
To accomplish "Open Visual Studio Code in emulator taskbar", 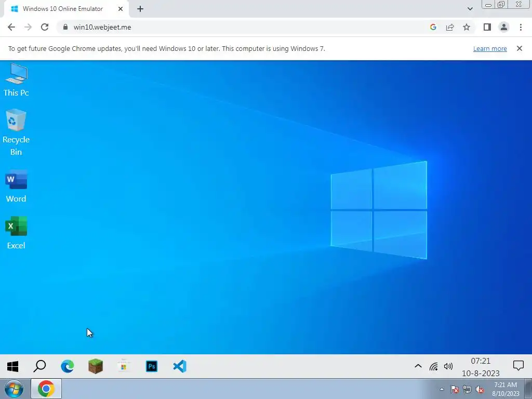I will tap(179, 366).
